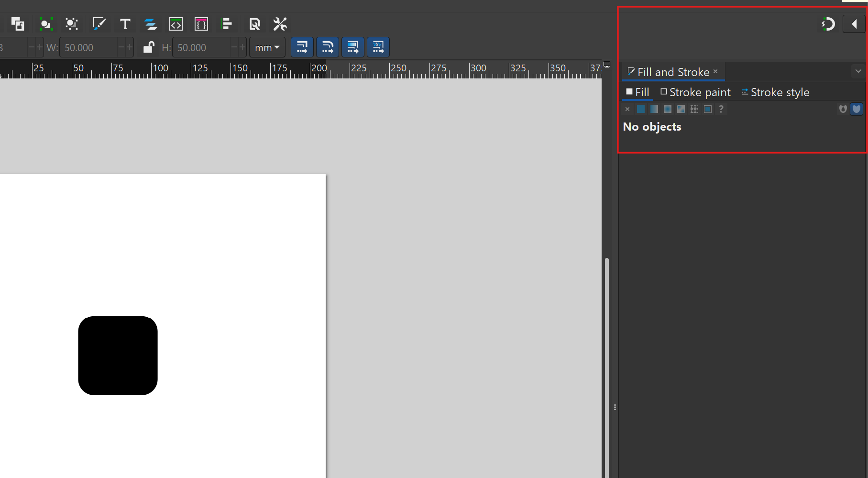
Task: Toggle the width/height aspect ratio lock
Action: tap(148, 47)
